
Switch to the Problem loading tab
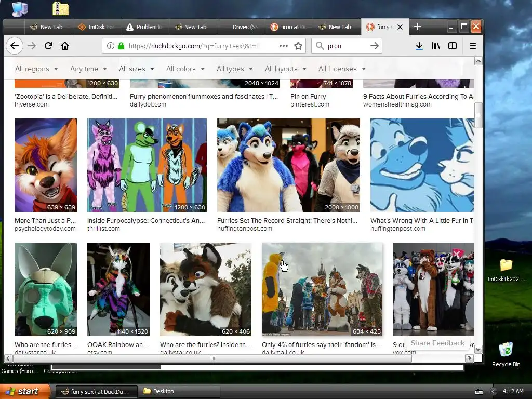point(145,27)
